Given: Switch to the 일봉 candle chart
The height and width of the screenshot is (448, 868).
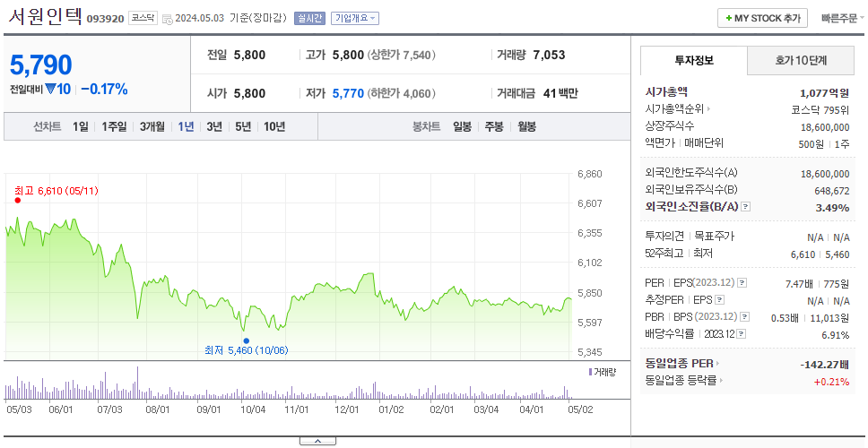Looking at the screenshot, I should tap(462, 126).
